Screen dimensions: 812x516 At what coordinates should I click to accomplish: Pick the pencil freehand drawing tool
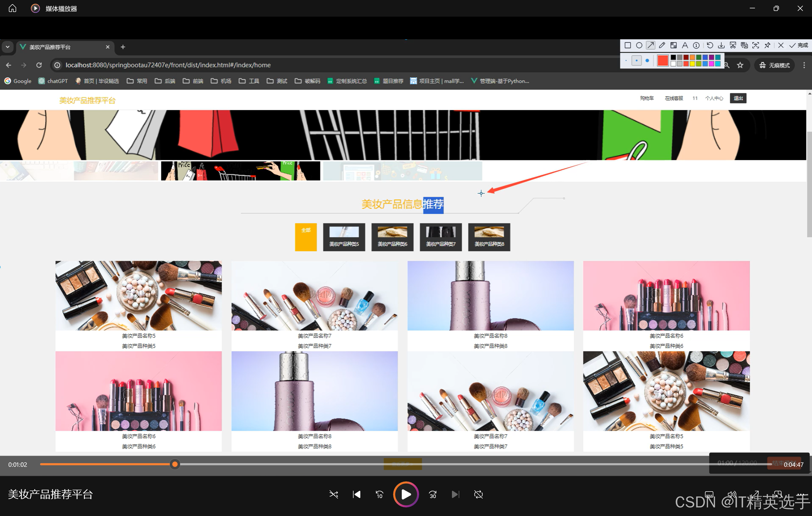(662, 45)
